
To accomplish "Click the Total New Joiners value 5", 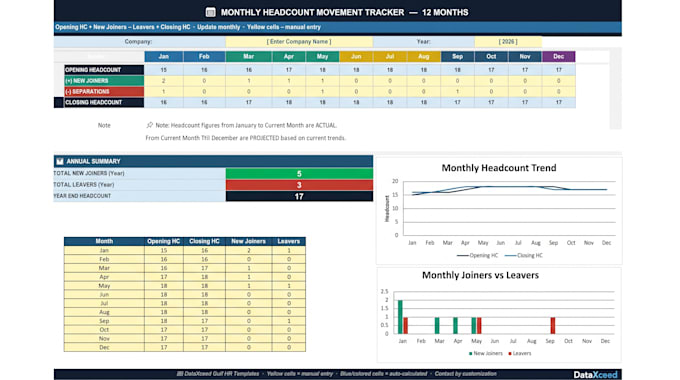I will tap(299, 174).
